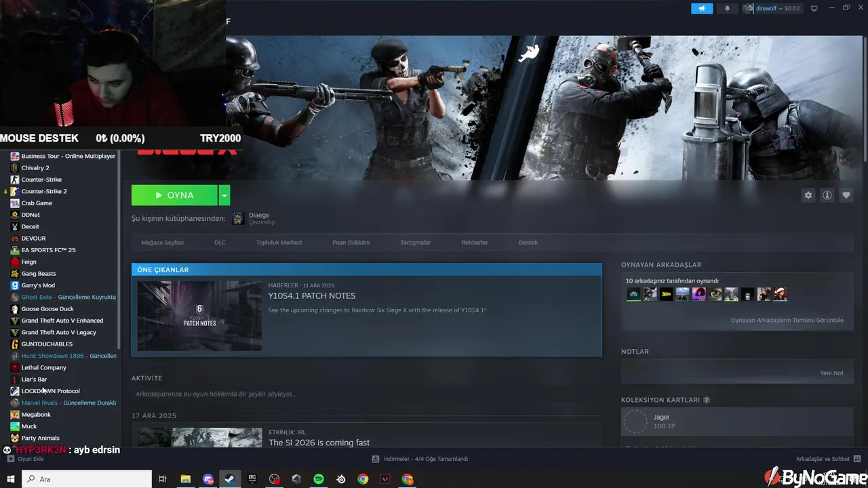
Task: Click the Feign game icon
Action: click(15, 262)
